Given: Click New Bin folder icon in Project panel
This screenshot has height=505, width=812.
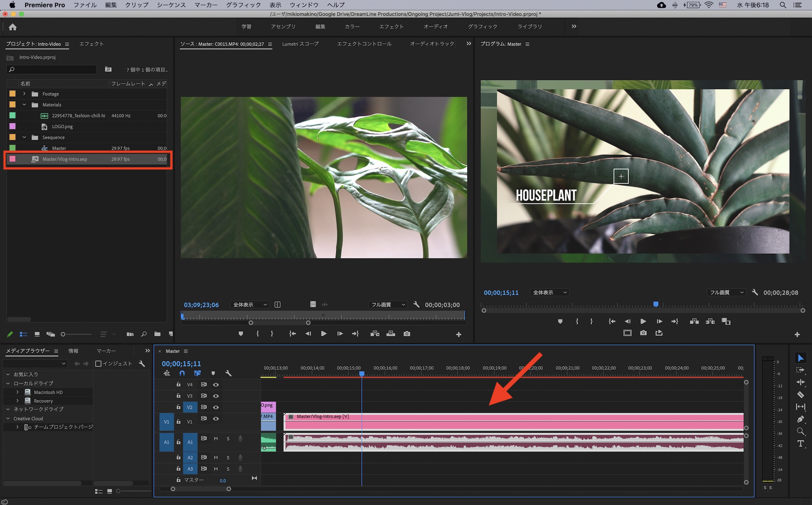Looking at the screenshot, I should (157, 334).
